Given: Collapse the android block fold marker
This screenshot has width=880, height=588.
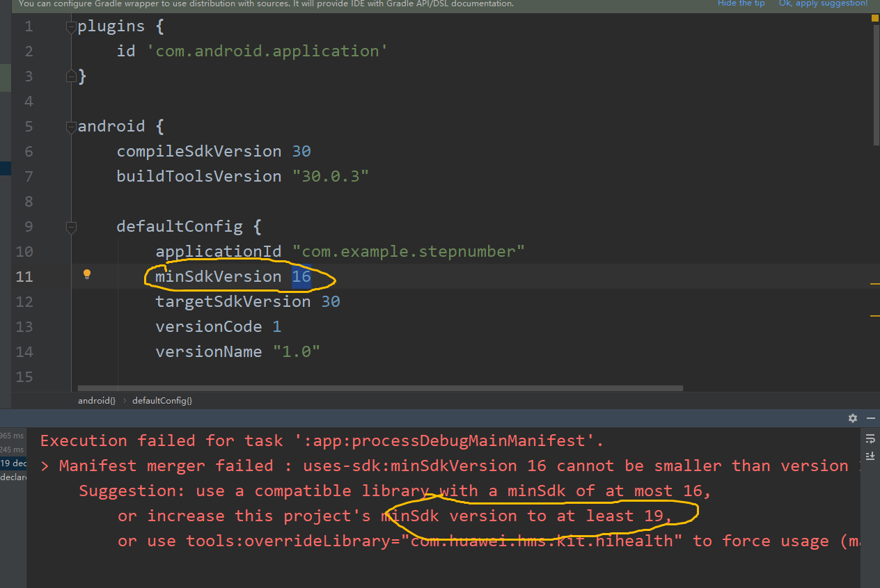Looking at the screenshot, I should (x=70, y=127).
